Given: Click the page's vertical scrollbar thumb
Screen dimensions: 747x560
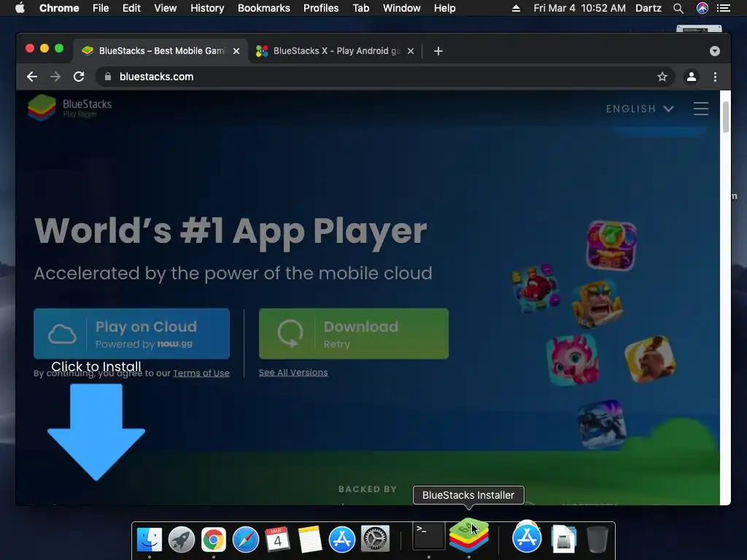Looking at the screenshot, I should (x=726, y=117).
